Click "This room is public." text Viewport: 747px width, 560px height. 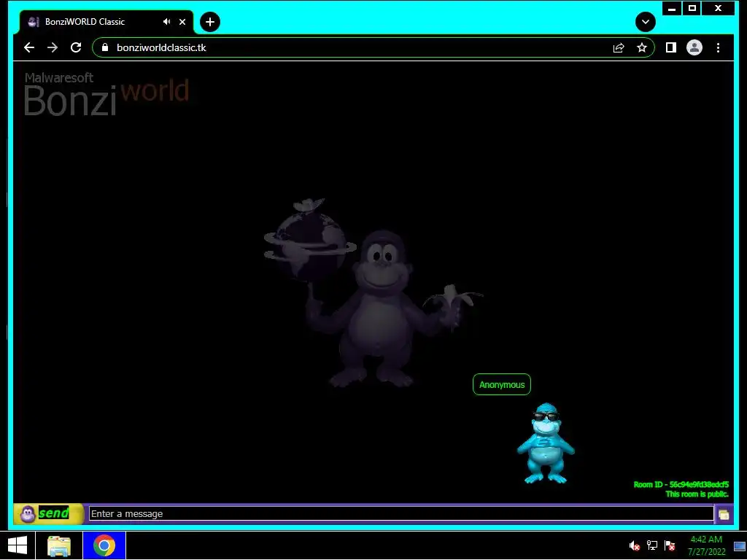point(697,494)
